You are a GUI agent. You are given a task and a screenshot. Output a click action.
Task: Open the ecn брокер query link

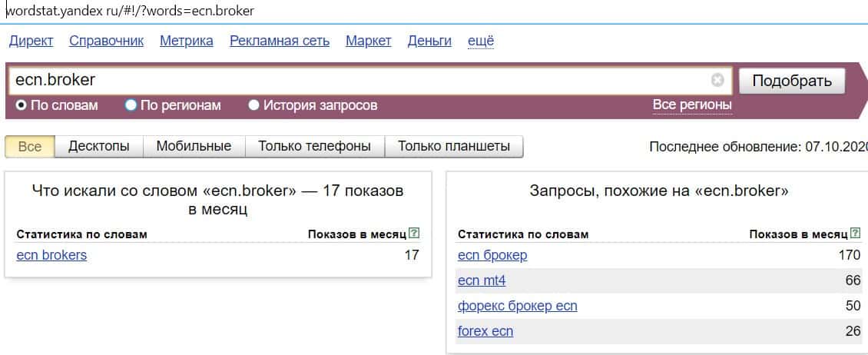492,255
